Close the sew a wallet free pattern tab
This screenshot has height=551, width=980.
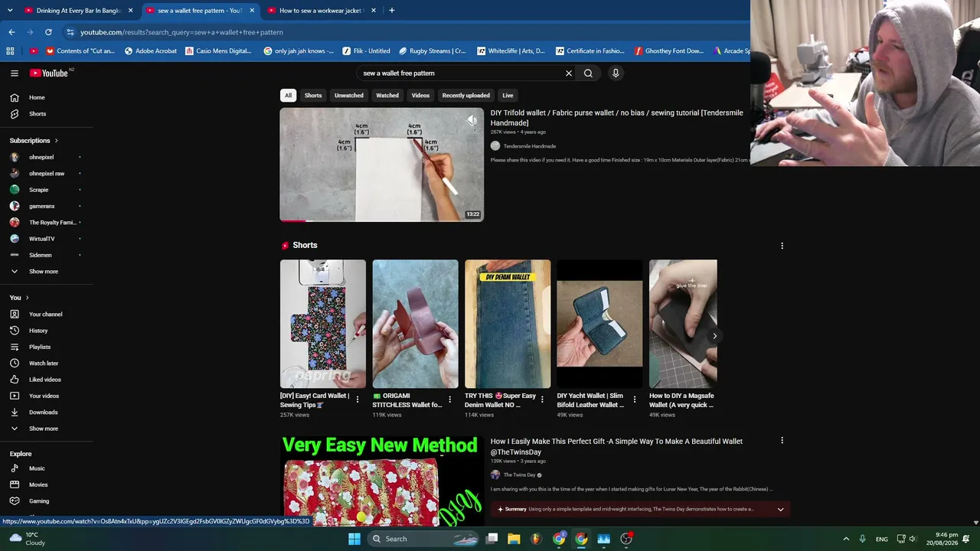(x=252, y=11)
